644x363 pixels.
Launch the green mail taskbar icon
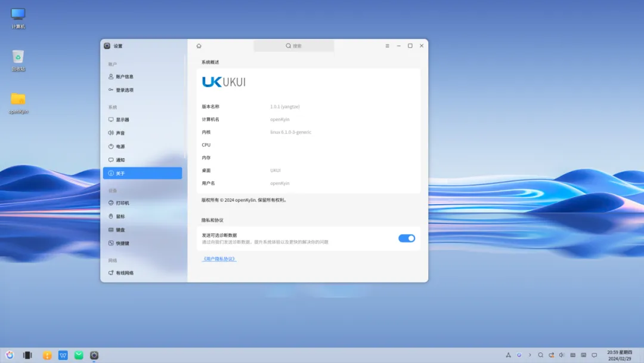(x=79, y=355)
